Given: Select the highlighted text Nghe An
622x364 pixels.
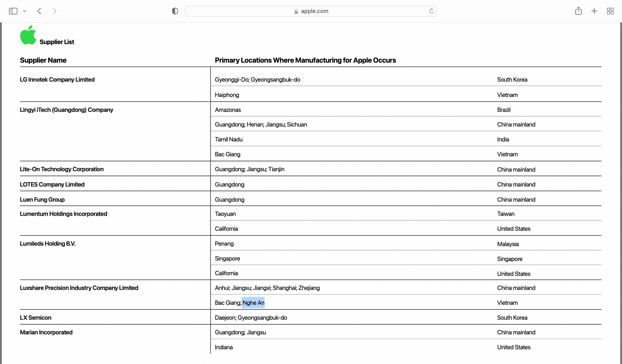Looking at the screenshot, I should pos(253,303).
